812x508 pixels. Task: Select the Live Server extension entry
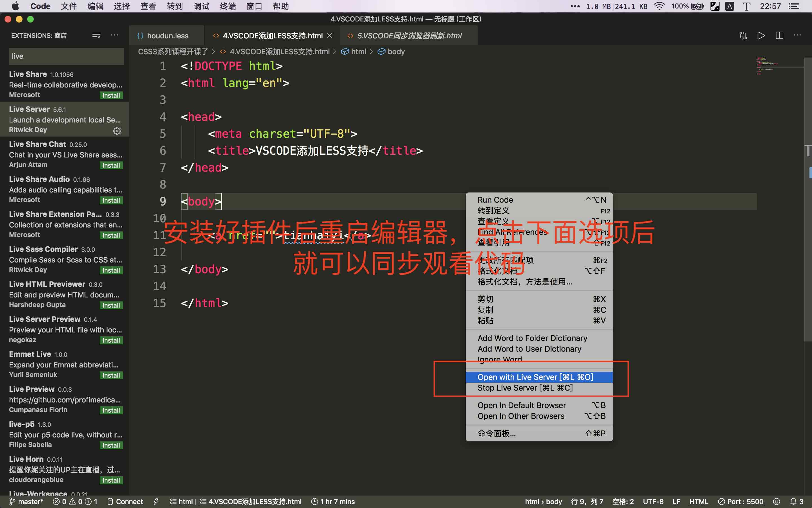pyautogui.click(x=64, y=119)
